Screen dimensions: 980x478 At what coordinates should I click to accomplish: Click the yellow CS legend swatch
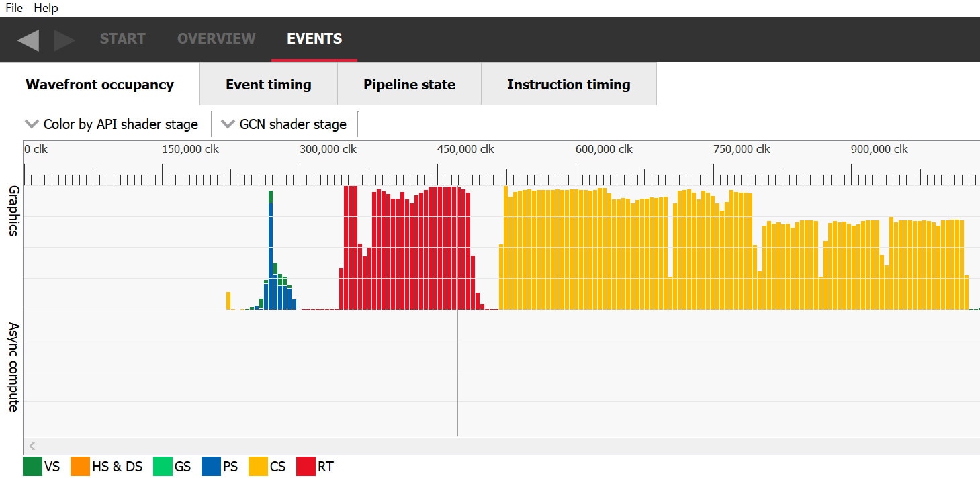tap(259, 467)
